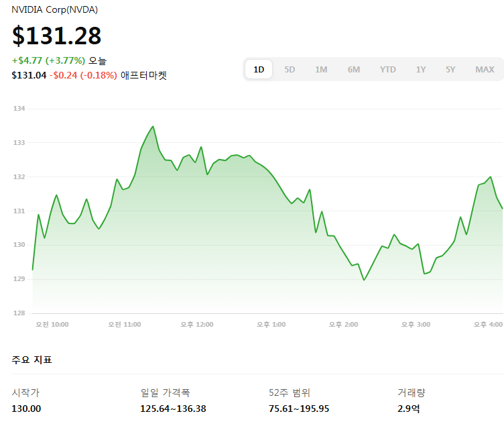Click the 134 y-axis label
The height and width of the screenshot is (428, 504).
pyautogui.click(x=19, y=109)
